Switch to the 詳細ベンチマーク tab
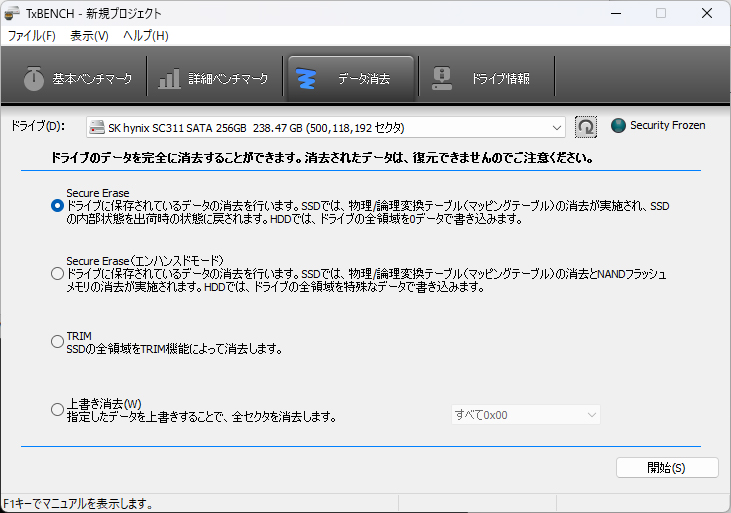Viewport: 731px width, 513px height. coord(214,79)
